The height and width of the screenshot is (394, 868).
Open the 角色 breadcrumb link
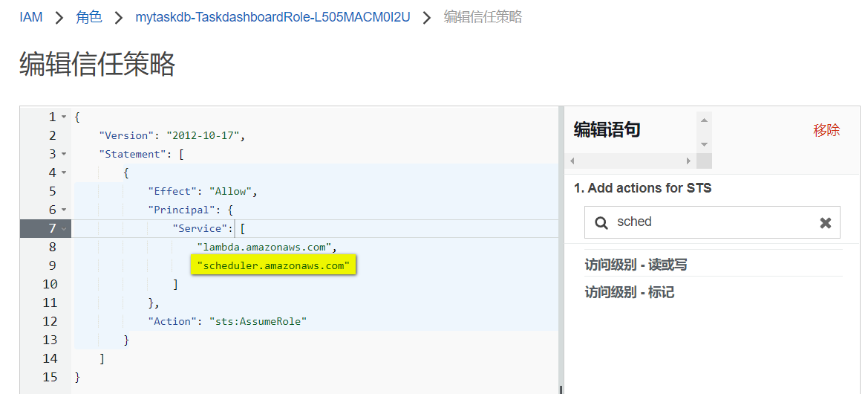coord(88,17)
